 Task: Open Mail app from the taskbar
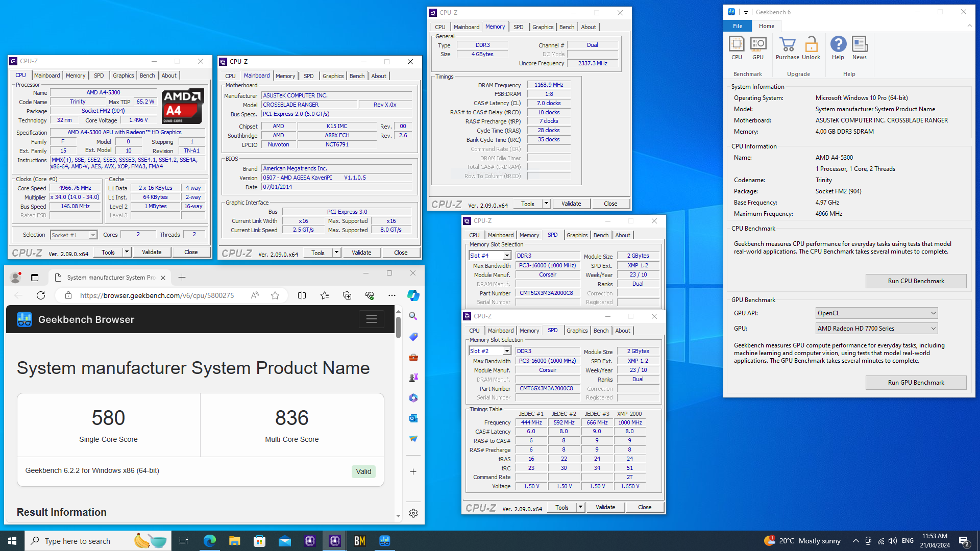point(284,541)
